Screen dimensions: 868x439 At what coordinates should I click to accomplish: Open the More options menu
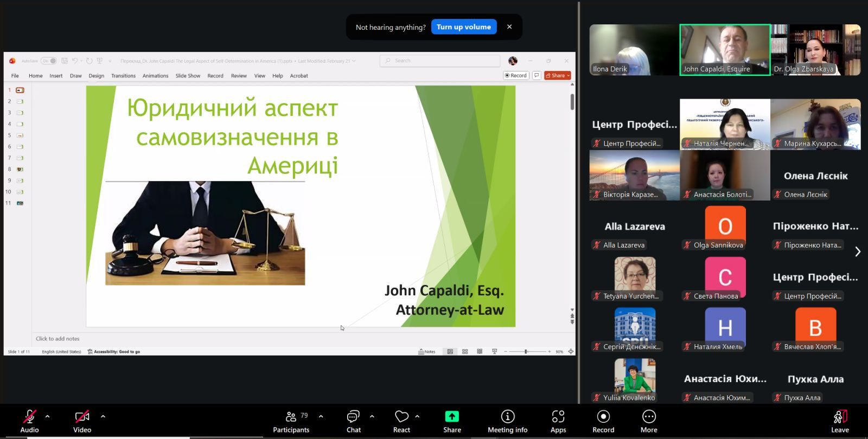click(649, 421)
